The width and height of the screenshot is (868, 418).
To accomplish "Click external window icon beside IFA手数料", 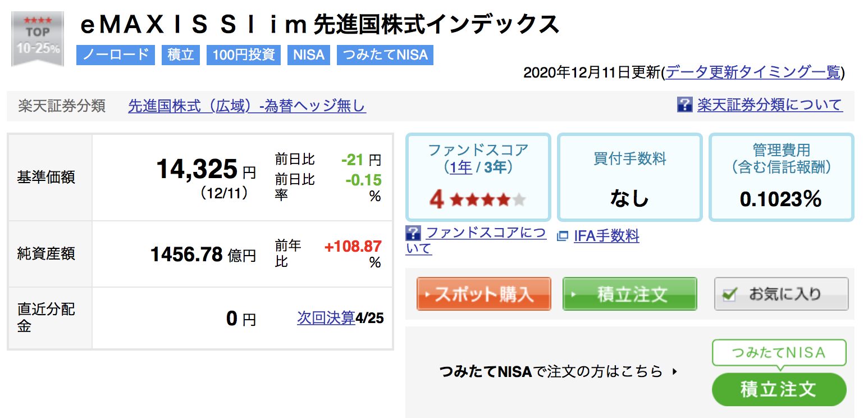I will [x=563, y=237].
